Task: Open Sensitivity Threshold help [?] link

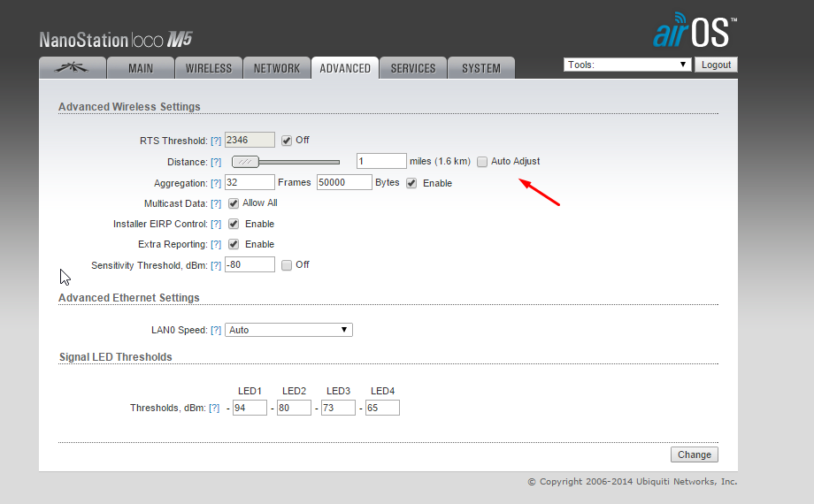Action: tap(216, 265)
